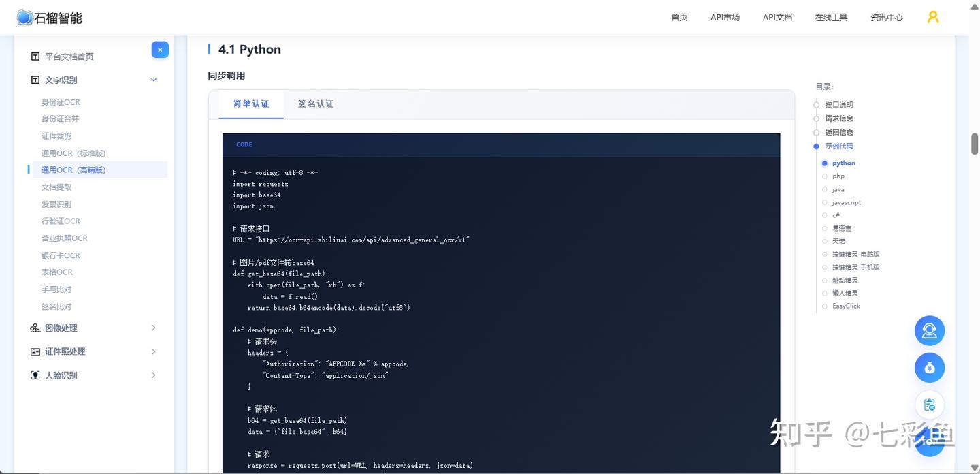Click the floating money bag icon
Viewport: 980px width, 474px height.
pyautogui.click(x=929, y=368)
